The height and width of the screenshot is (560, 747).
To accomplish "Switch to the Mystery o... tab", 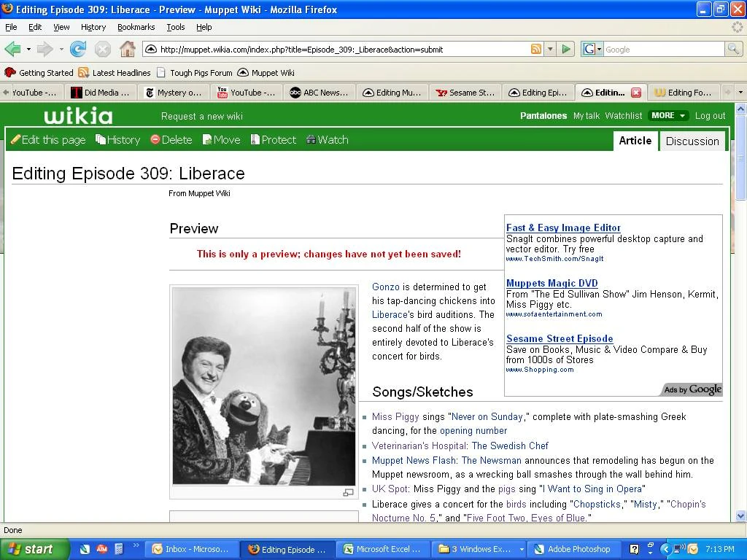I will click(x=174, y=93).
